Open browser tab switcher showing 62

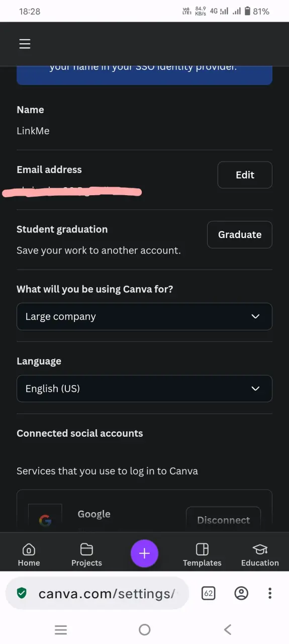click(209, 593)
